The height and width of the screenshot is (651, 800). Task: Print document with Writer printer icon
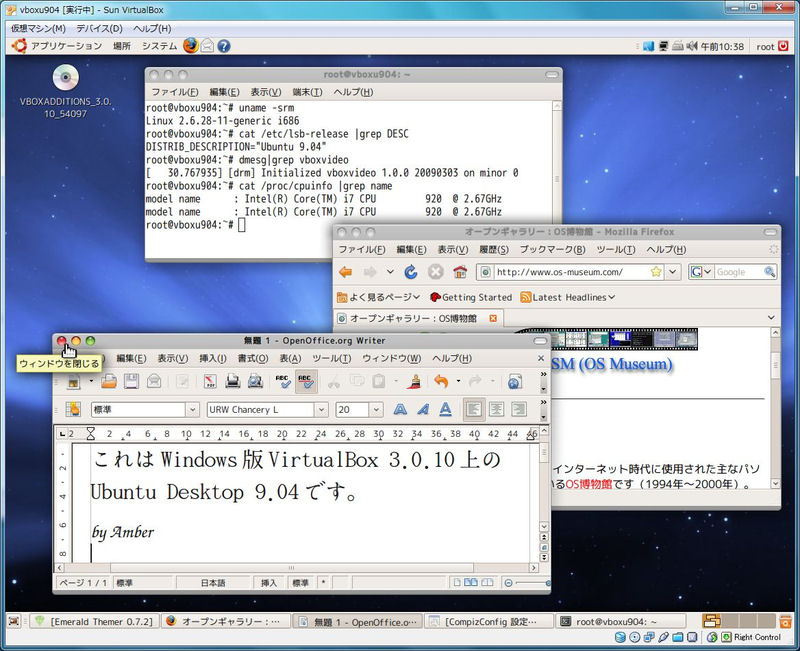pyautogui.click(x=233, y=381)
